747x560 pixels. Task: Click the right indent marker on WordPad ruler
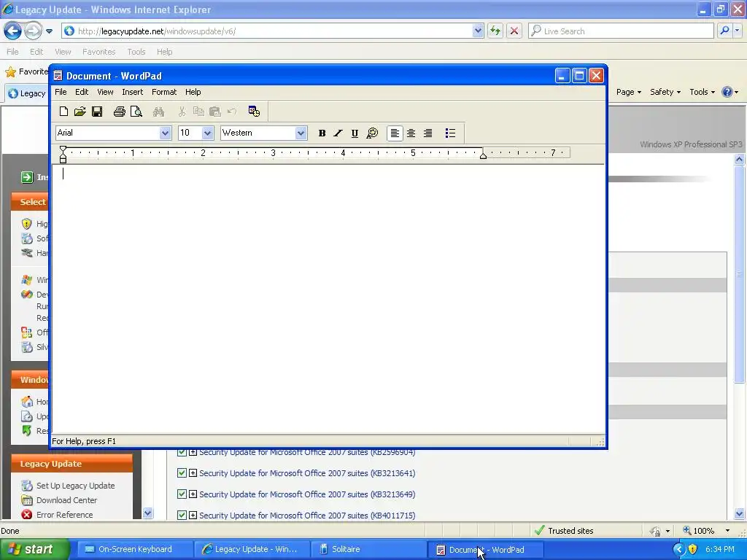coord(483,155)
